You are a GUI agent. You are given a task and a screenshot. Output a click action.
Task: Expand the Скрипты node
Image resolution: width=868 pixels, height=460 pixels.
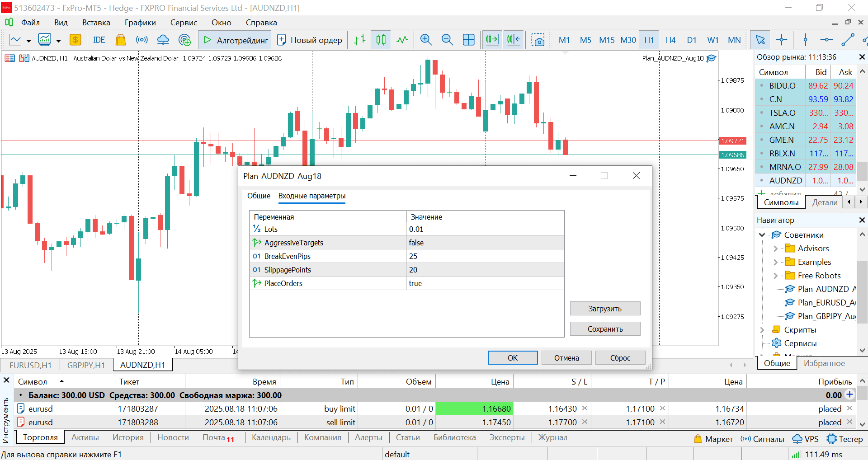(x=762, y=330)
